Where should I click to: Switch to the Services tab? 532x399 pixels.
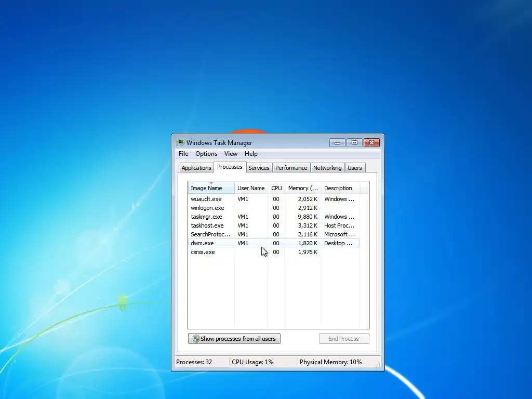pyautogui.click(x=259, y=168)
